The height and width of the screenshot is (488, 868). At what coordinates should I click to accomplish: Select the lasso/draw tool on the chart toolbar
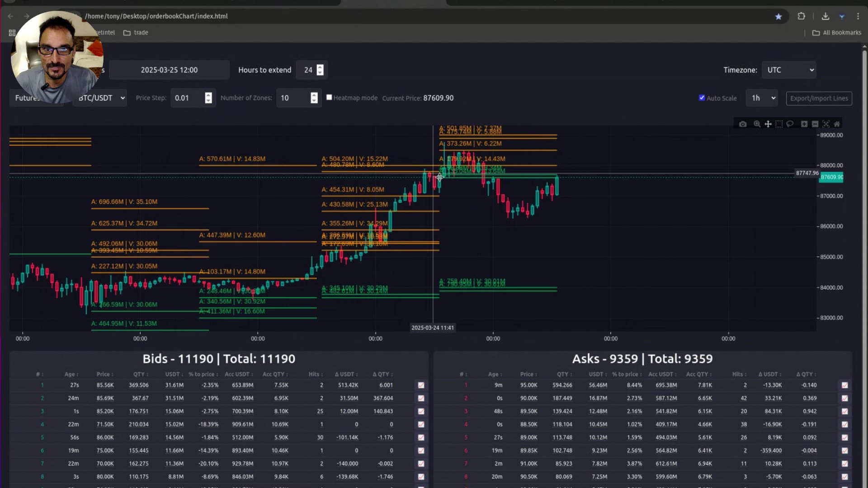click(790, 124)
